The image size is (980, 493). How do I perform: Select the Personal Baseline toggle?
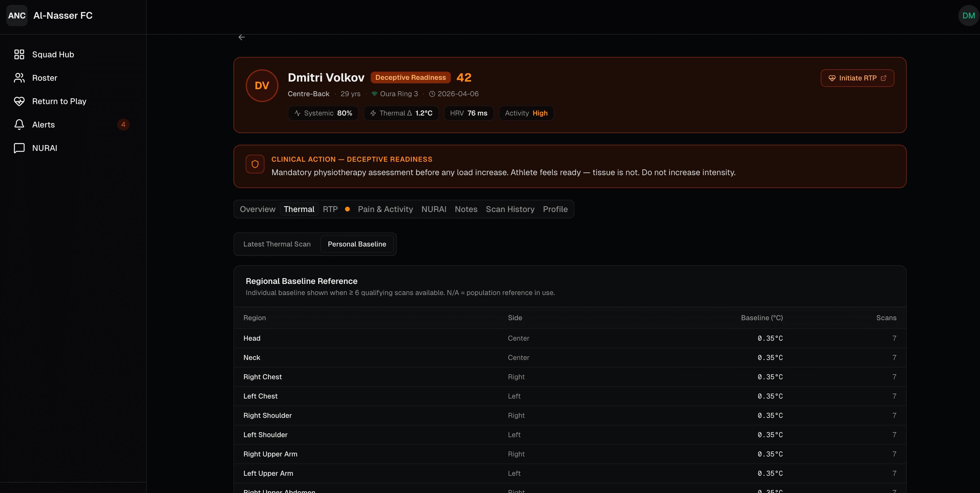356,244
